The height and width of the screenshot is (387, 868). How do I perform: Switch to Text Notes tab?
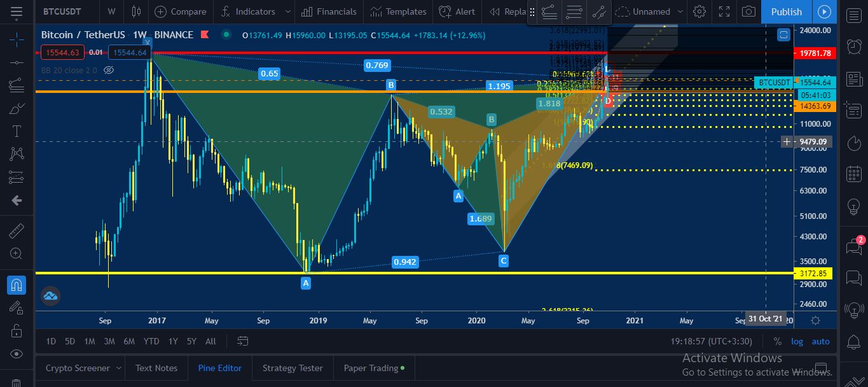click(x=156, y=368)
